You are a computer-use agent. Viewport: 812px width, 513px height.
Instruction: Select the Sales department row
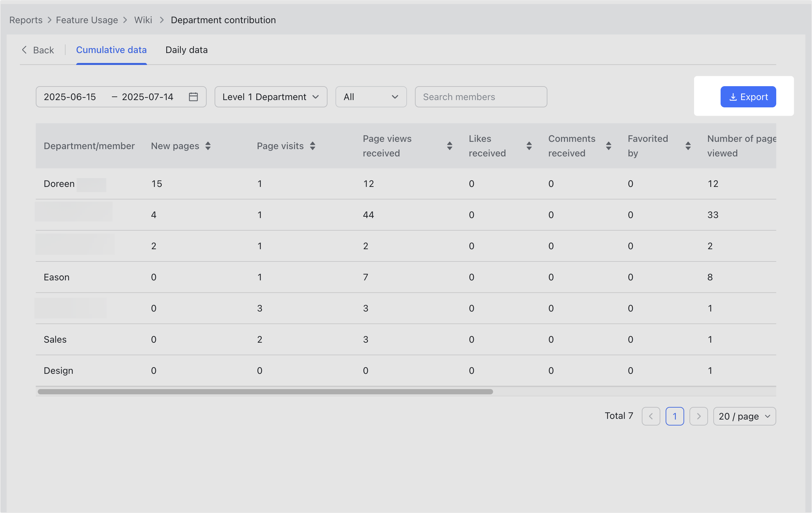[x=406, y=340]
